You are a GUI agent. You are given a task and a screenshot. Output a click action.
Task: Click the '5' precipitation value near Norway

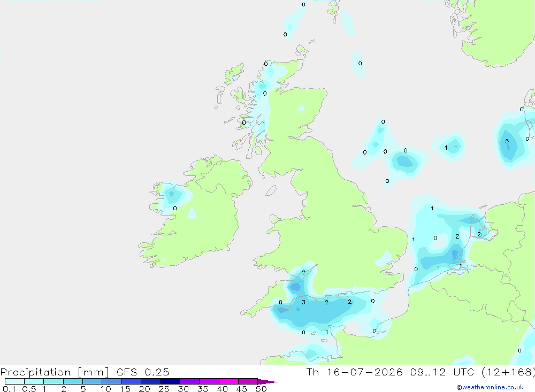(x=507, y=141)
